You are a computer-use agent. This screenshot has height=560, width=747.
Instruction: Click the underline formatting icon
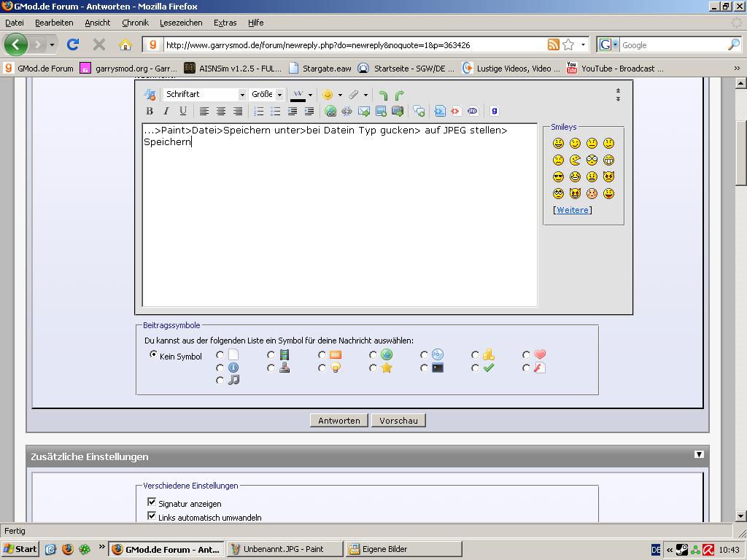point(183,112)
